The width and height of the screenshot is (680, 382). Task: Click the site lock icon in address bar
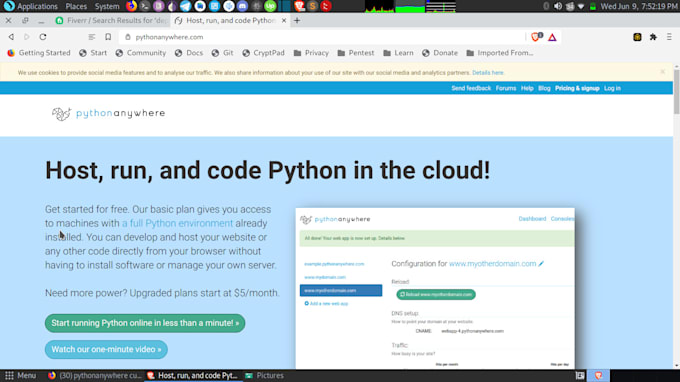click(x=128, y=37)
